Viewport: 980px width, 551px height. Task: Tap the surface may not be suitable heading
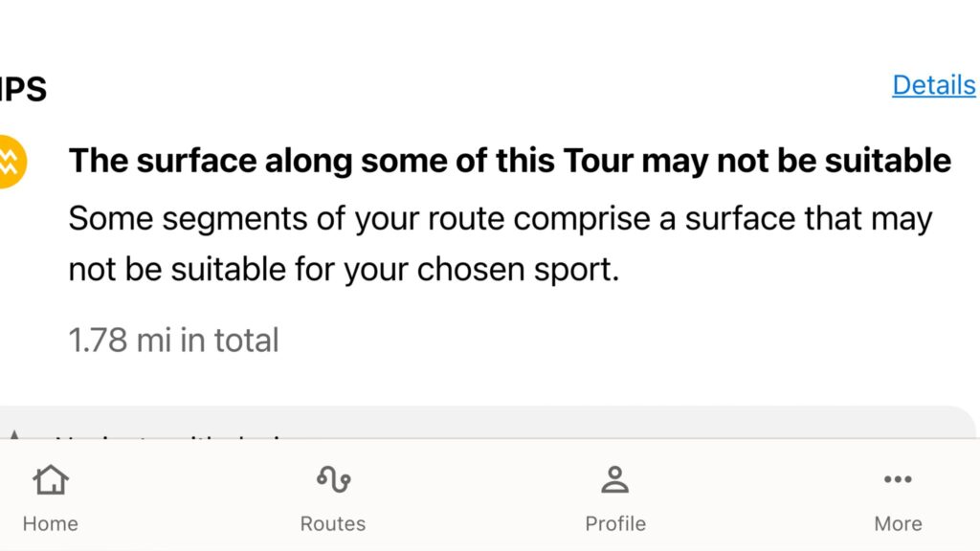(509, 161)
